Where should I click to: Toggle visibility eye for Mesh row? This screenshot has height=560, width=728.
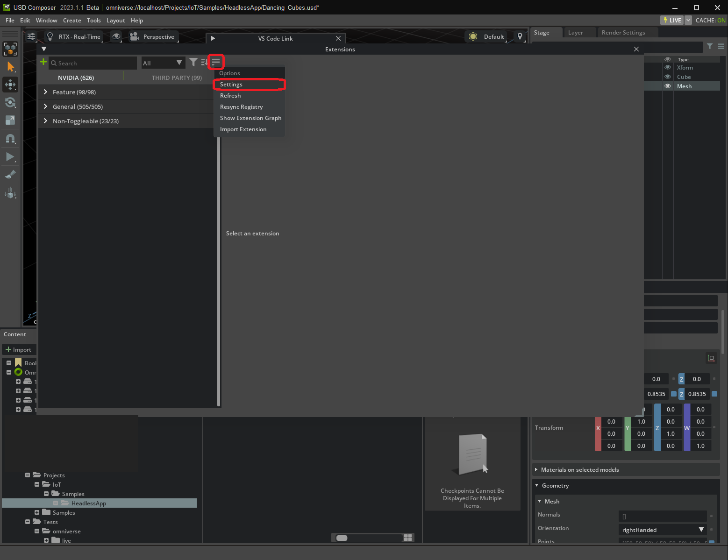(668, 86)
